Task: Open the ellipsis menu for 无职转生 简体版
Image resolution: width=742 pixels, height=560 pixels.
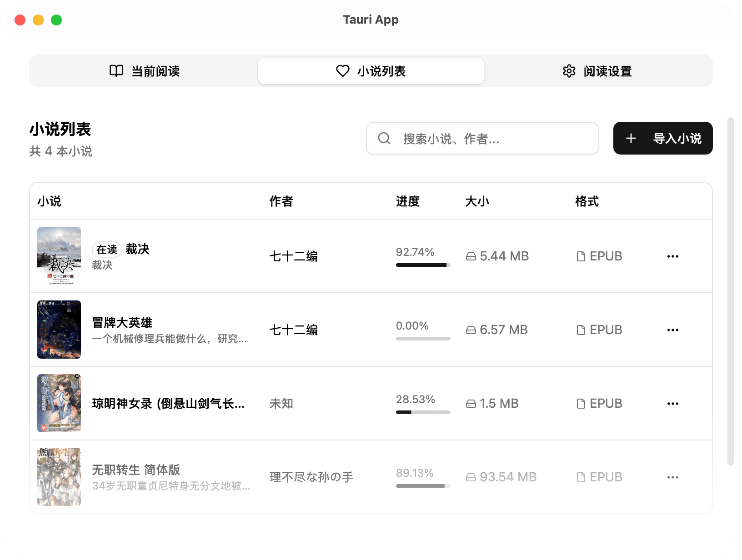Action: [x=673, y=477]
